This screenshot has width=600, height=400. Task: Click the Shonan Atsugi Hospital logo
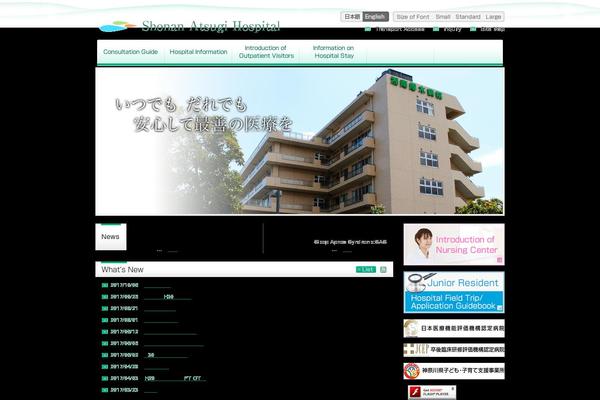coord(189,26)
